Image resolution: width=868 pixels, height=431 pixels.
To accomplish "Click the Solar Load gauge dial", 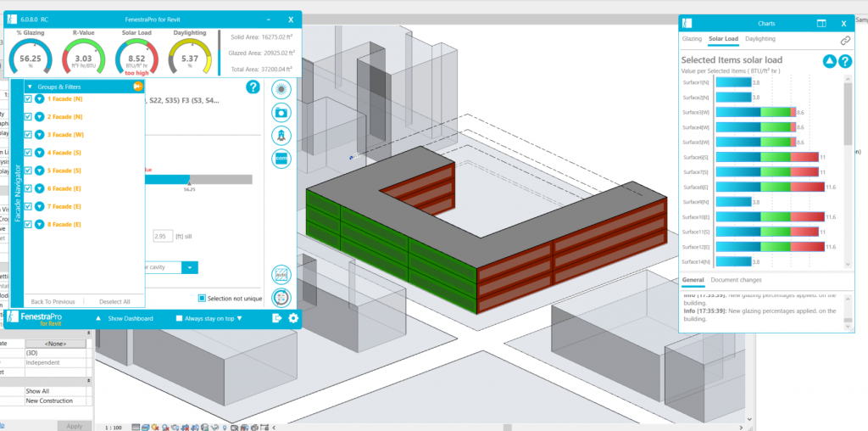I will [x=136, y=58].
